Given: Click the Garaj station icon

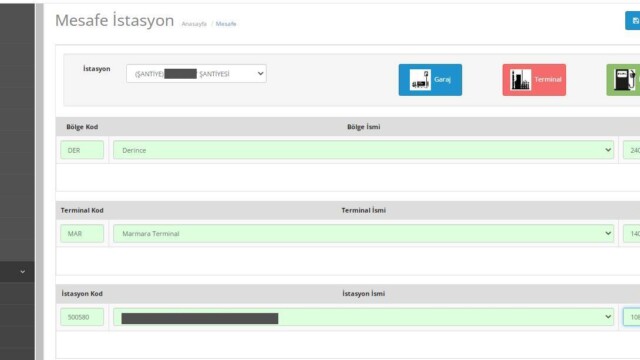Looking at the screenshot, I should click(x=420, y=80).
